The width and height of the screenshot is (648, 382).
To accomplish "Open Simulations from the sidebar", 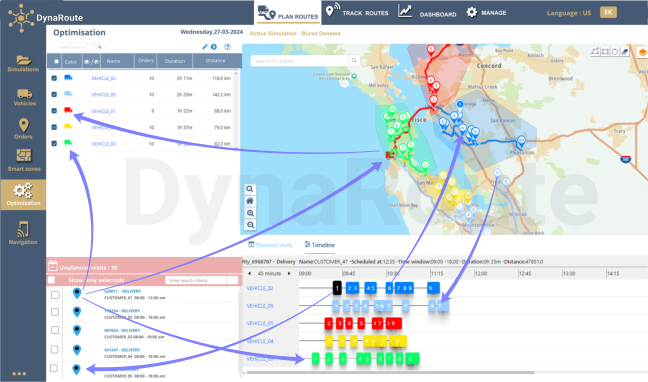I will [23, 63].
